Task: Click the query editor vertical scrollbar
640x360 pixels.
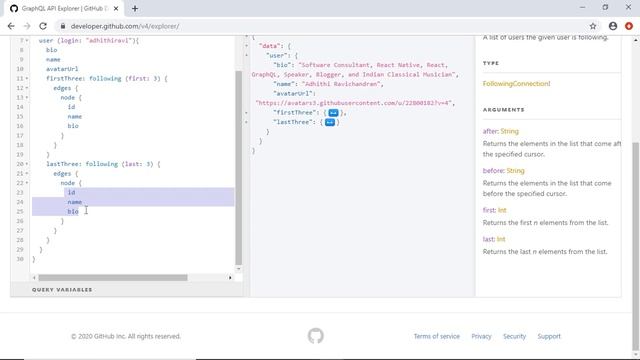Action: pyautogui.click(x=239, y=168)
